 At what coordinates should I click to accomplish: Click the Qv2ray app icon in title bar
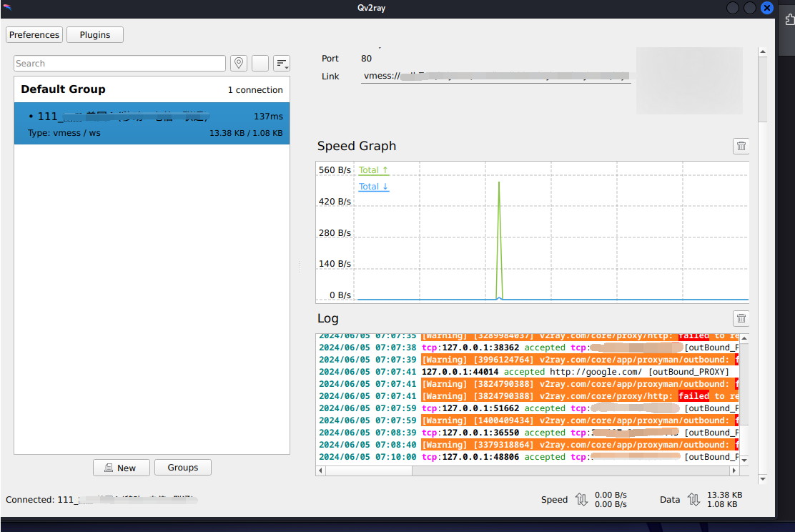(7, 7)
